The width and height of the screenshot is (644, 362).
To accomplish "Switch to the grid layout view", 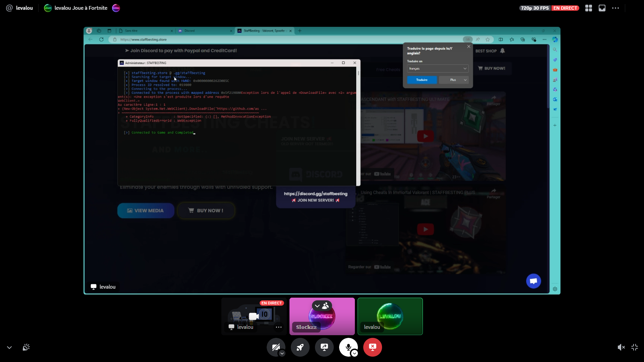I will pos(589,8).
